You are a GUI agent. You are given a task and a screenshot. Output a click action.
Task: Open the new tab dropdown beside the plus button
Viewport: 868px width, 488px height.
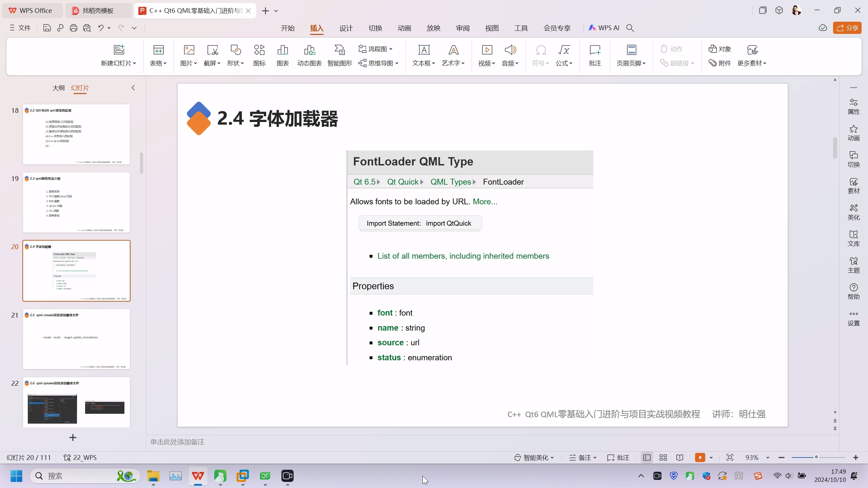point(277,11)
